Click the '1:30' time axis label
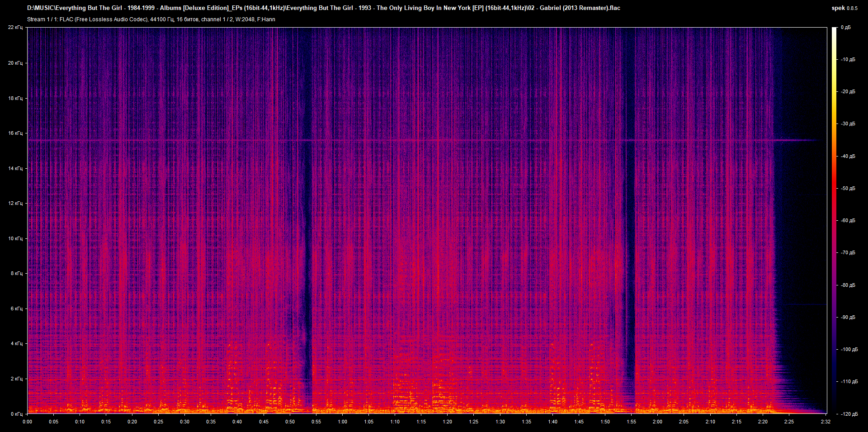 click(x=500, y=422)
